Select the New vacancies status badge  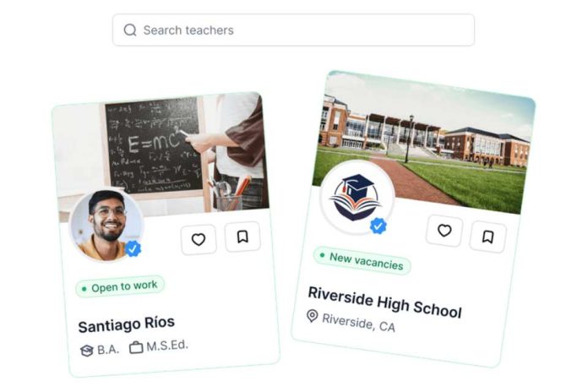click(362, 261)
